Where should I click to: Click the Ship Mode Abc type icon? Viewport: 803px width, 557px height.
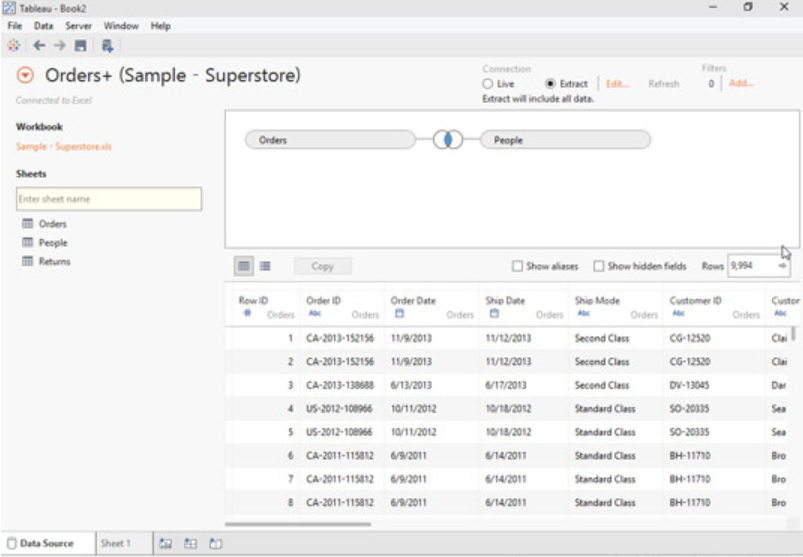583,313
